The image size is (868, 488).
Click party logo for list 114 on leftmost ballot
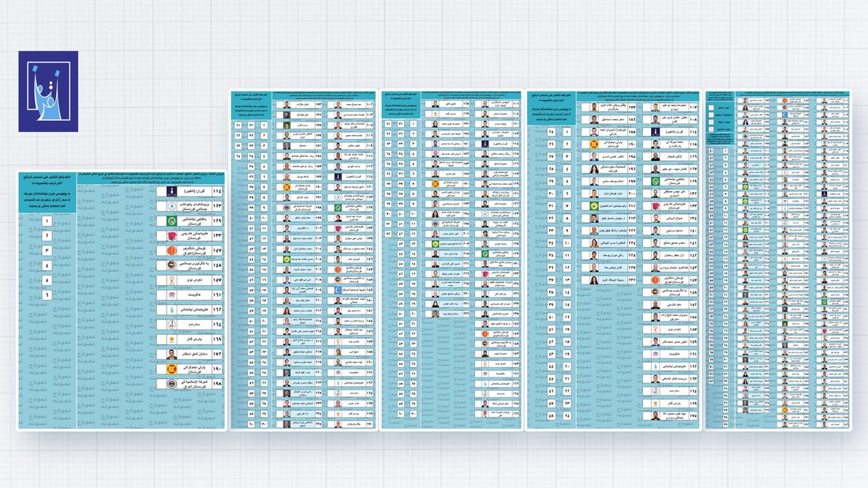click(x=170, y=191)
